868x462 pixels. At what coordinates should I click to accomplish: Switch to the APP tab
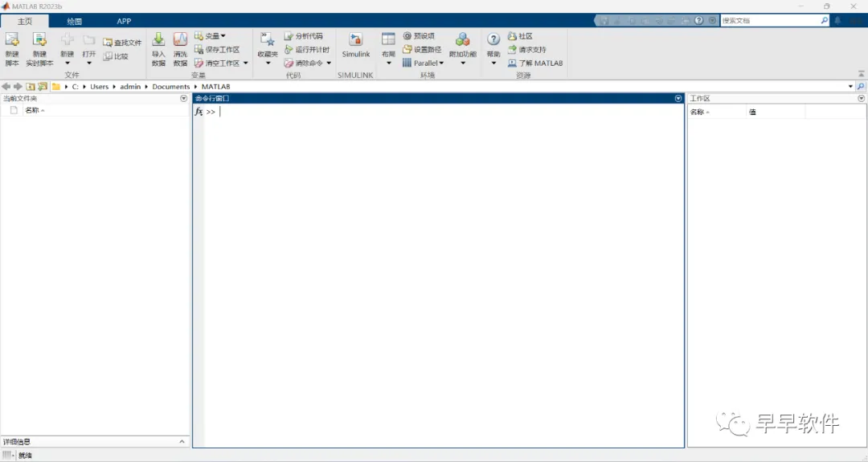coord(124,21)
